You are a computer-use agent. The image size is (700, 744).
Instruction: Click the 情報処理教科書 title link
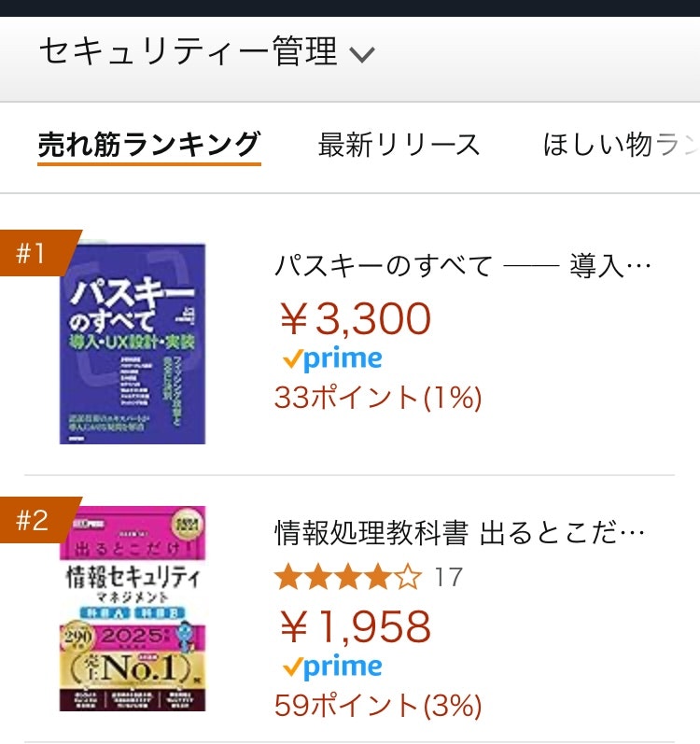click(459, 533)
